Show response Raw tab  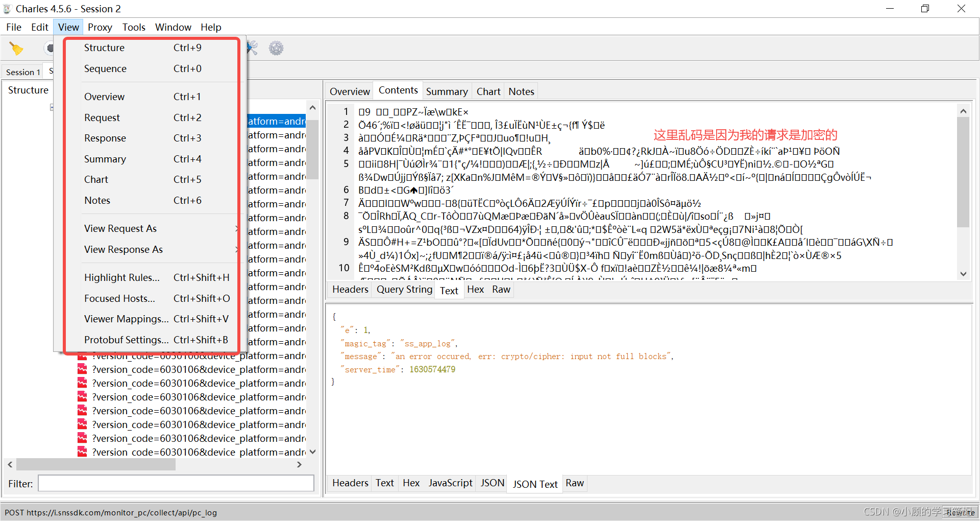pos(575,483)
